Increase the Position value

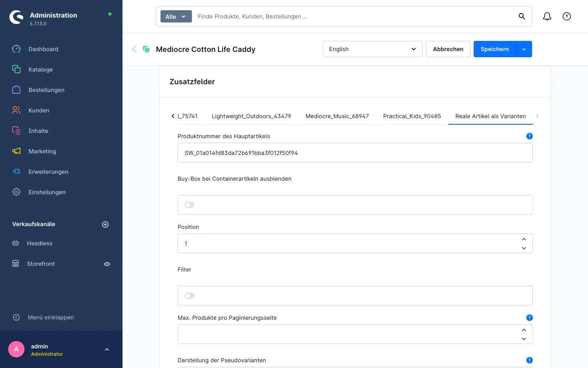pos(524,239)
